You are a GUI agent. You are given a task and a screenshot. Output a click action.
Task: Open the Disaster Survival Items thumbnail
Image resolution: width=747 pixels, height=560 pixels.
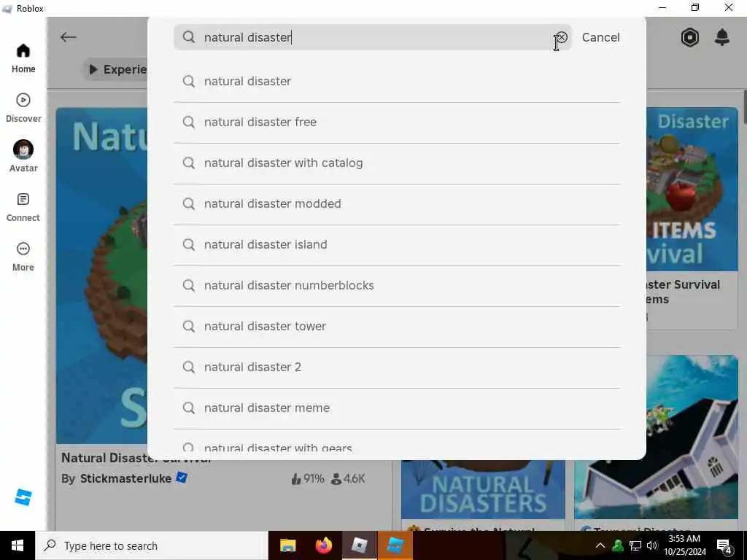pyautogui.click(x=692, y=190)
